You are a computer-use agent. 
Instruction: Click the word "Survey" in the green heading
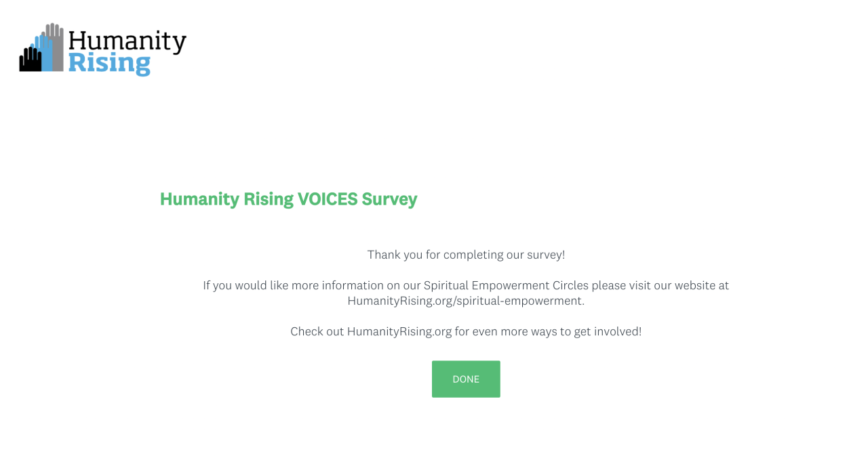[389, 199]
